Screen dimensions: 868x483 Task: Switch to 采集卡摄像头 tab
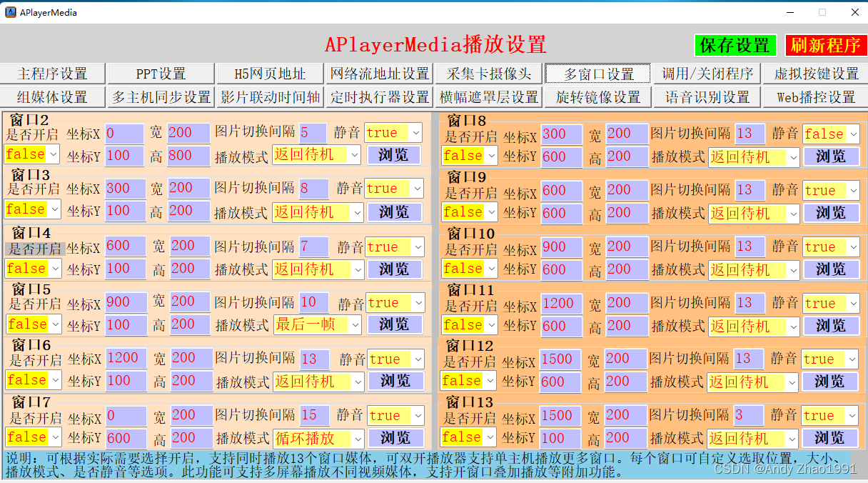[489, 74]
